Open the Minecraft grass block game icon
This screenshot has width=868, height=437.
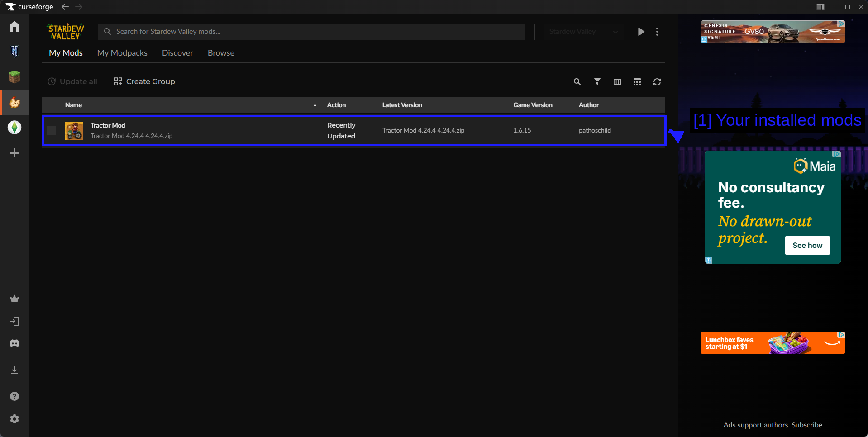point(14,77)
